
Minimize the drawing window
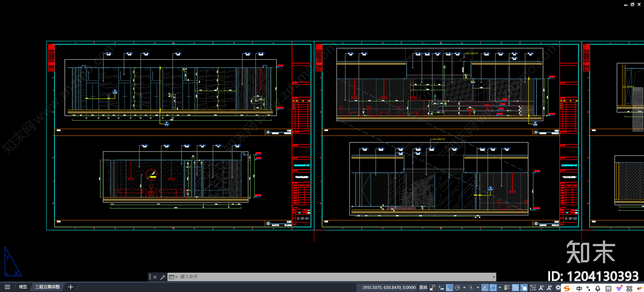point(625,4)
